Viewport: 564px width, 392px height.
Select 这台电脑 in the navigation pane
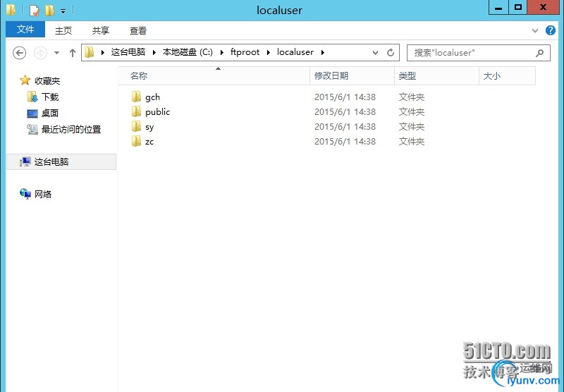point(51,162)
